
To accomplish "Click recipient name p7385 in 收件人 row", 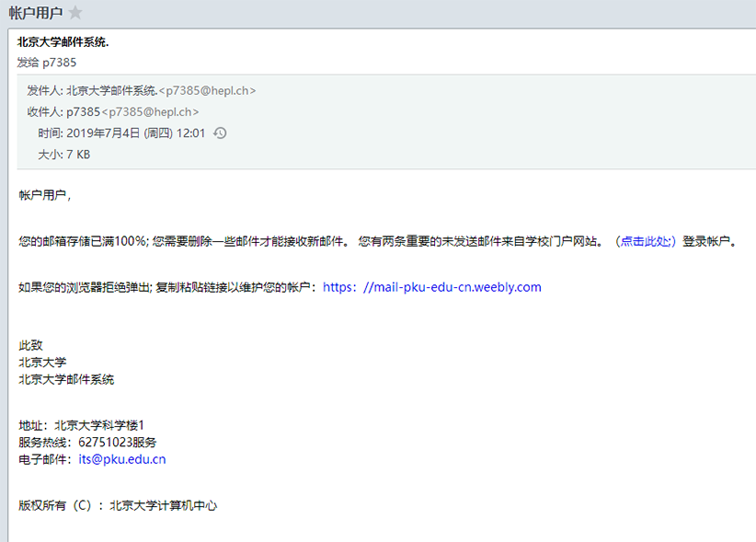I will 83,111.
